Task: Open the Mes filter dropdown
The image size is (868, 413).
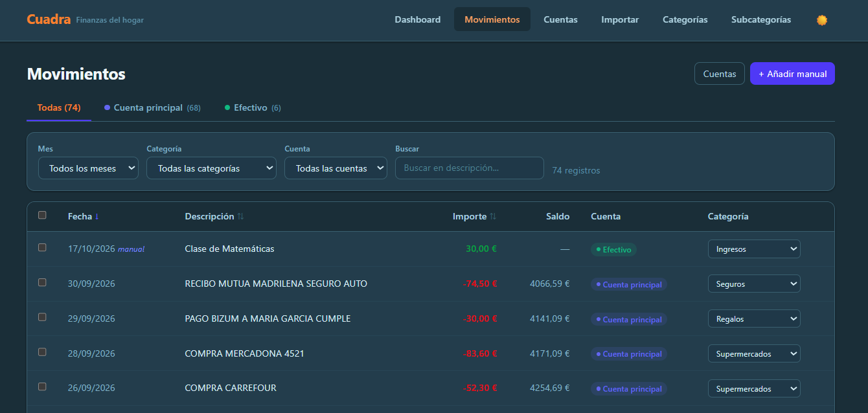Action: click(88, 168)
